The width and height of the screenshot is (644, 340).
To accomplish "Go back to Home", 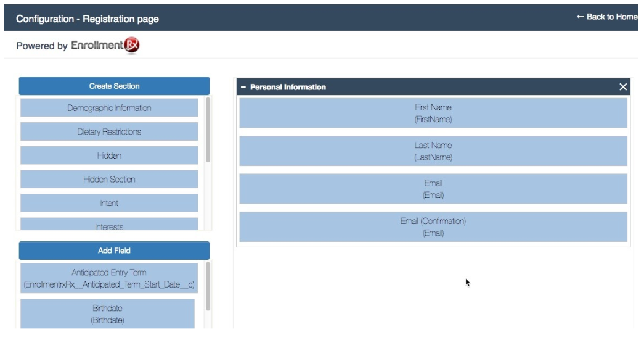I will [606, 17].
